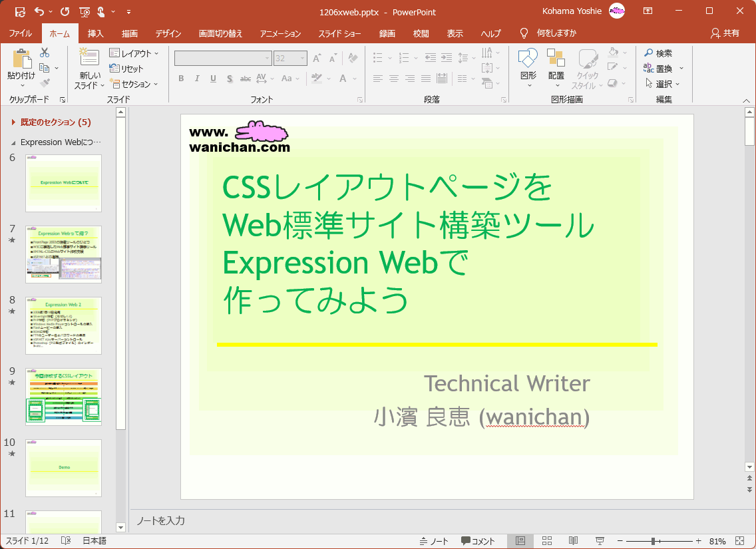Click the リセット reset button
Image resolution: width=756 pixels, height=549 pixels.
coord(126,69)
